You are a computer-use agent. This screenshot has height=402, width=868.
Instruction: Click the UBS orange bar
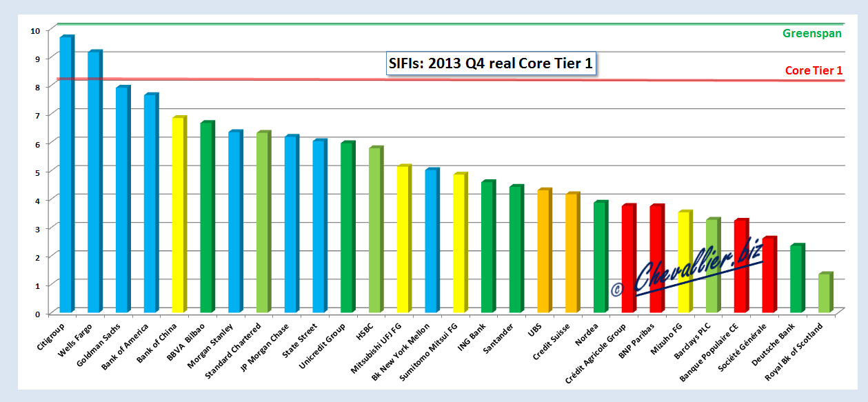point(545,250)
